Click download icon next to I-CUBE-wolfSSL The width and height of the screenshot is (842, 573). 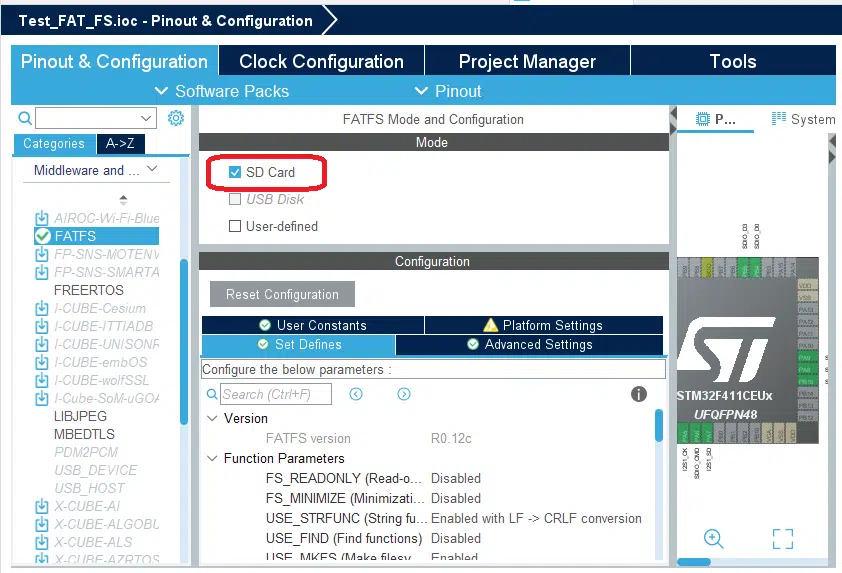41,380
